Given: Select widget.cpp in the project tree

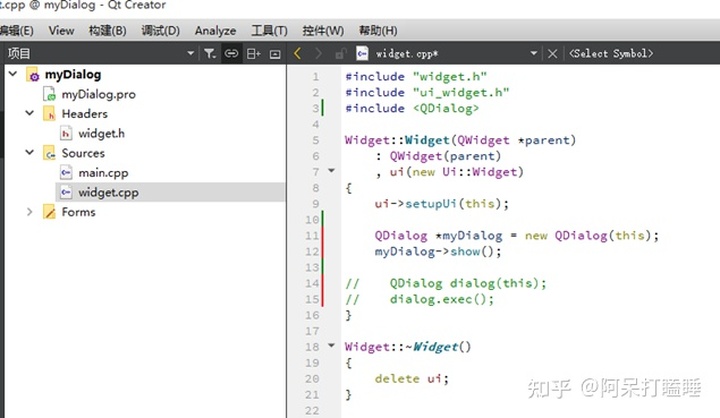Looking at the screenshot, I should [x=108, y=192].
